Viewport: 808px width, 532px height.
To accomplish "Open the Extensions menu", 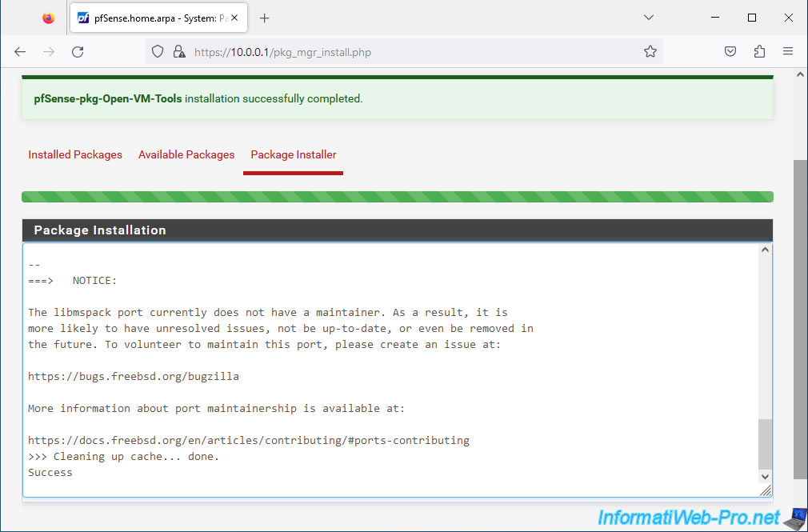I will click(x=759, y=51).
